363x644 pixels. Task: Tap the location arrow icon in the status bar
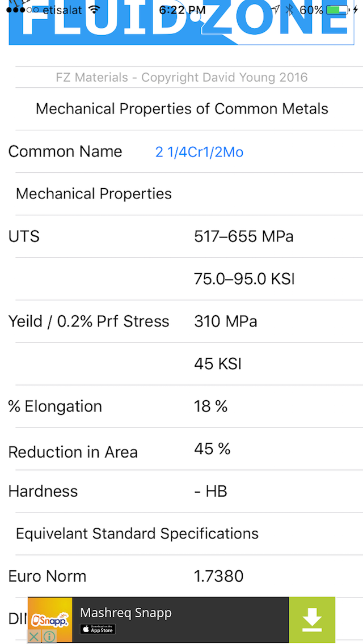(x=275, y=10)
